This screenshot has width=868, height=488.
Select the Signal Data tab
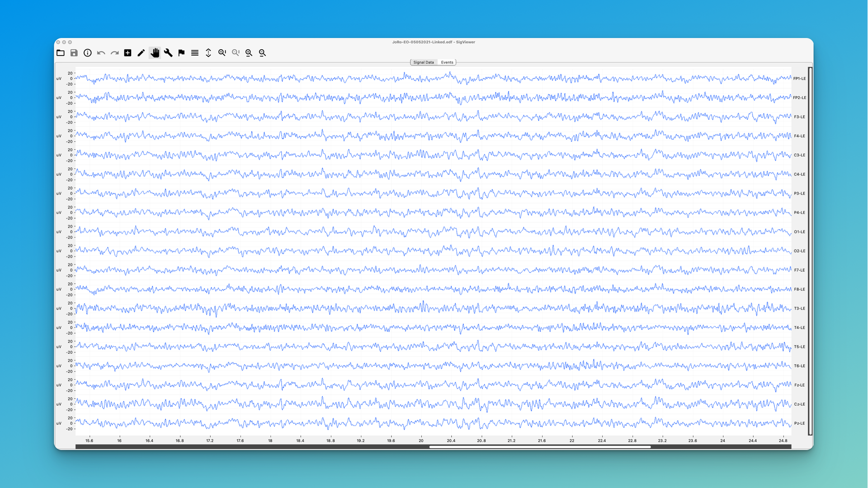point(423,62)
